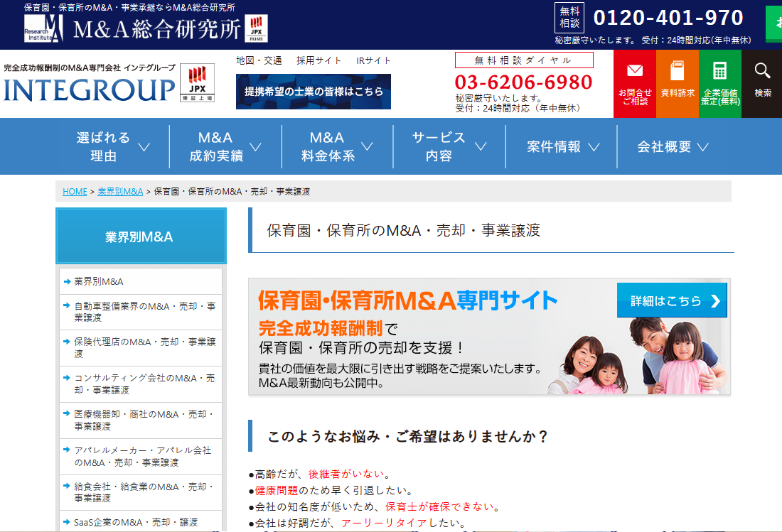Click the 業界別M&A sidebar header
This screenshot has height=532, width=782.
(x=141, y=236)
